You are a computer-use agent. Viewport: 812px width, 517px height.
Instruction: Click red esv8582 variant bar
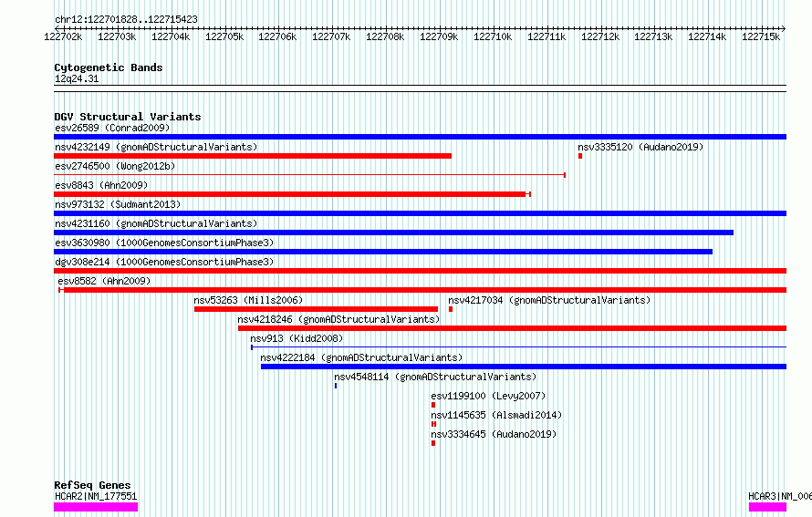point(422,290)
